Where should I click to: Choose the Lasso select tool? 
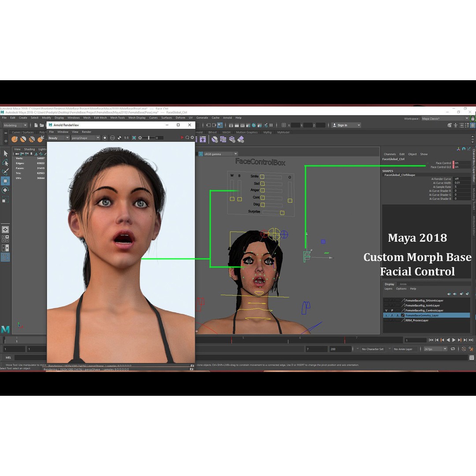pyautogui.click(x=5, y=163)
